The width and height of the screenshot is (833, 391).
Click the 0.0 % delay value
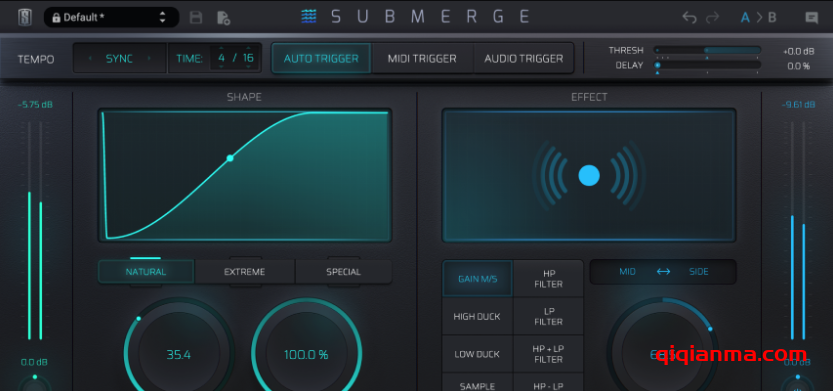pos(798,66)
